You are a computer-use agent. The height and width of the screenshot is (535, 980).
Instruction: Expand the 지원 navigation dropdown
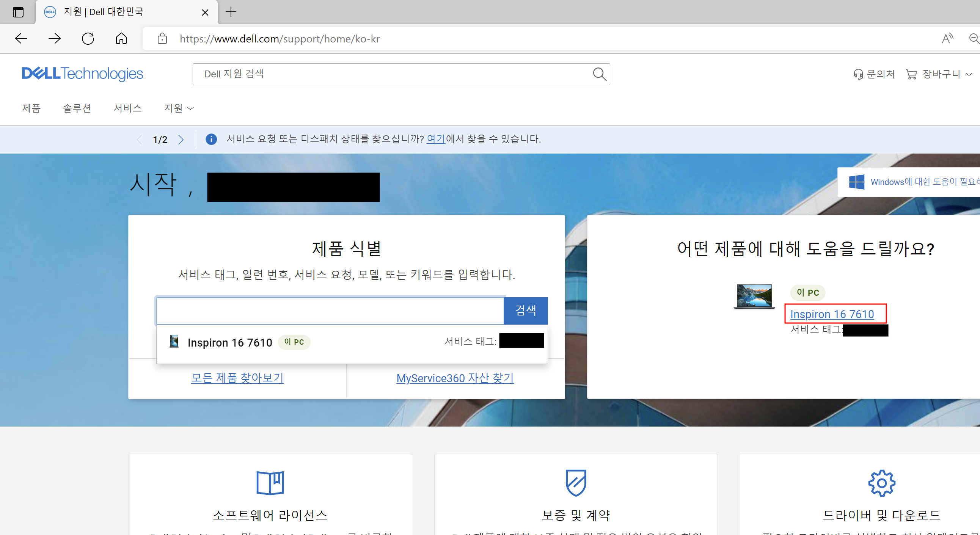(179, 108)
